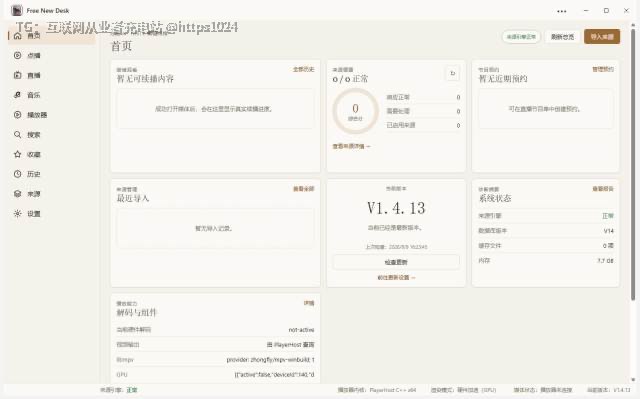Click the 刷新总览 refresh overview button
The image size is (640, 399).
(x=562, y=37)
